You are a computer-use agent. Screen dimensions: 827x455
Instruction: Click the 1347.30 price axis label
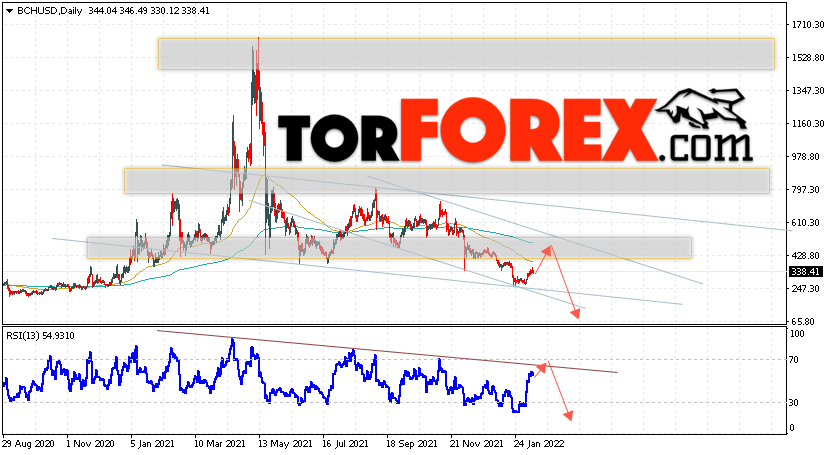click(x=806, y=91)
